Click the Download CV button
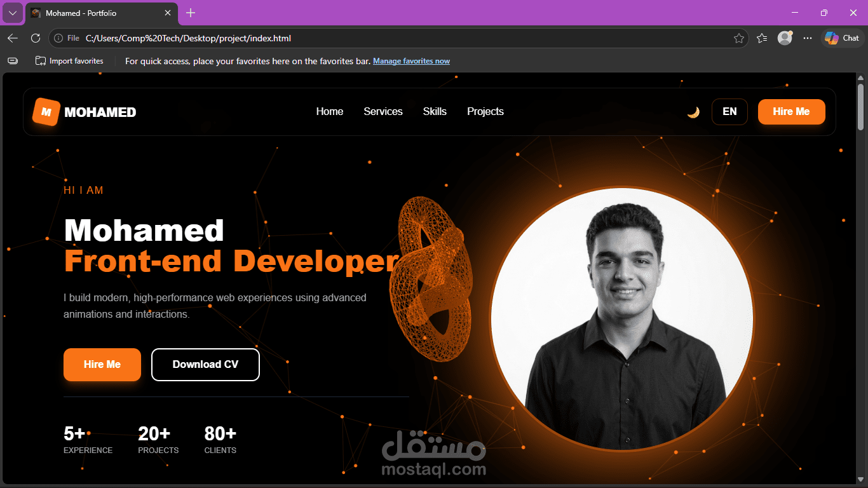 click(x=205, y=365)
